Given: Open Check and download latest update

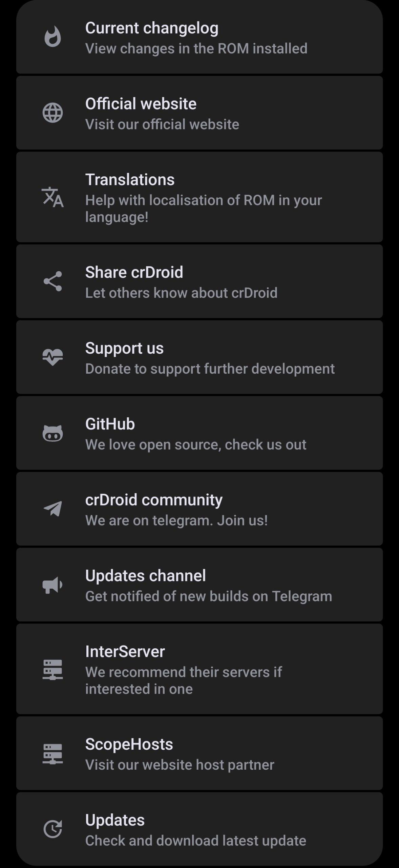Looking at the screenshot, I should tap(195, 841).
